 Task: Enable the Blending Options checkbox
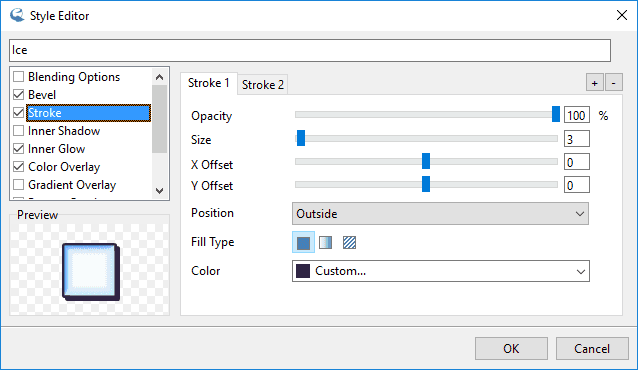pyautogui.click(x=19, y=77)
